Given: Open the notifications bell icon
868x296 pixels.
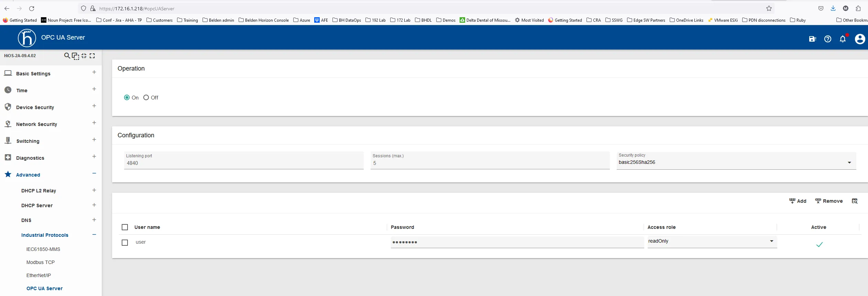Looking at the screenshot, I should click(843, 39).
